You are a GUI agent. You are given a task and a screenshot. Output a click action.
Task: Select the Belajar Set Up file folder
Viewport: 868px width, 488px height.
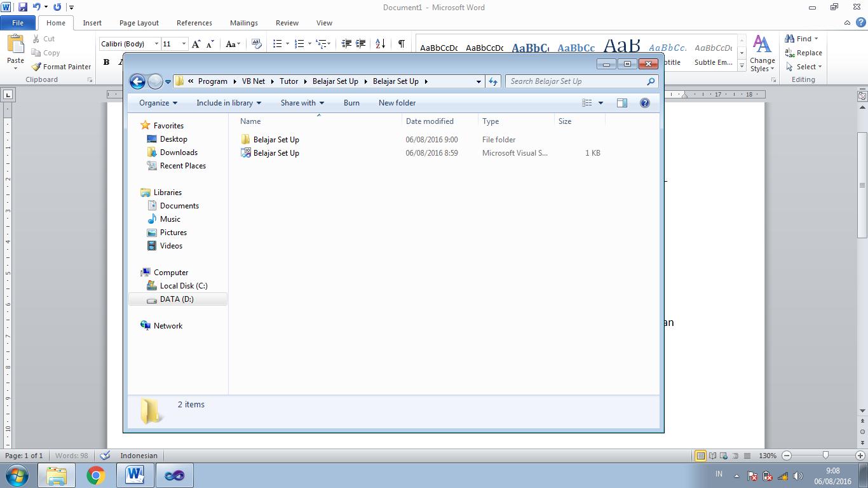pos(276,139)
